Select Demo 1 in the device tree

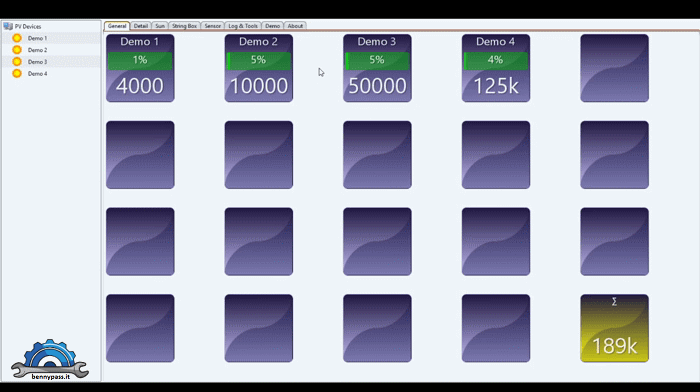tap(38, 38)
